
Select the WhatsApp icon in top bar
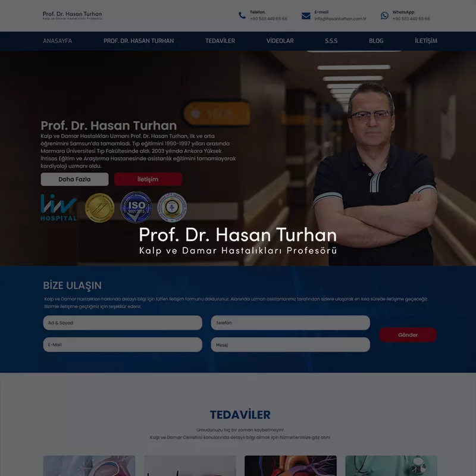tap(384, 14)
